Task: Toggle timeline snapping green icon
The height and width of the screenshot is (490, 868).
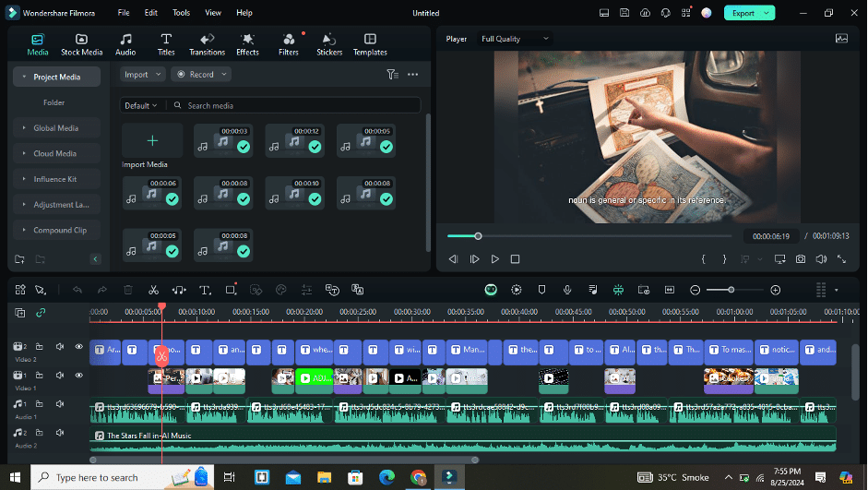Action: [618, 290]
